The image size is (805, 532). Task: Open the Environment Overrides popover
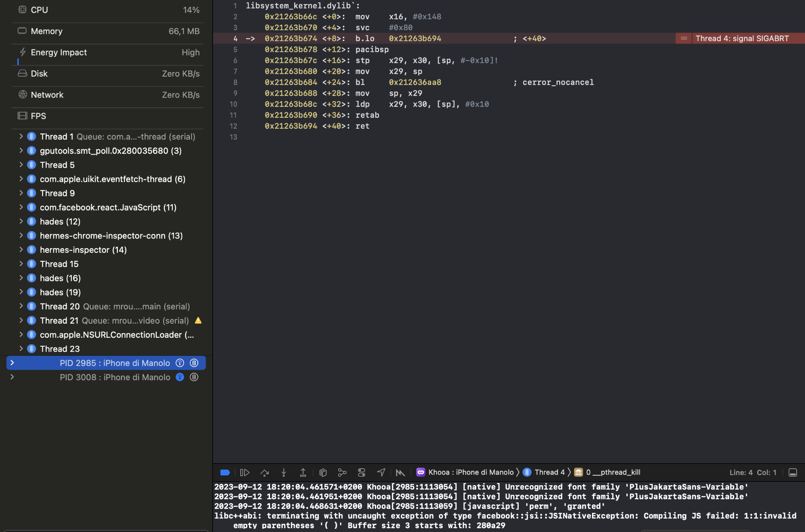pyautogui.click(x=361, y=472)
